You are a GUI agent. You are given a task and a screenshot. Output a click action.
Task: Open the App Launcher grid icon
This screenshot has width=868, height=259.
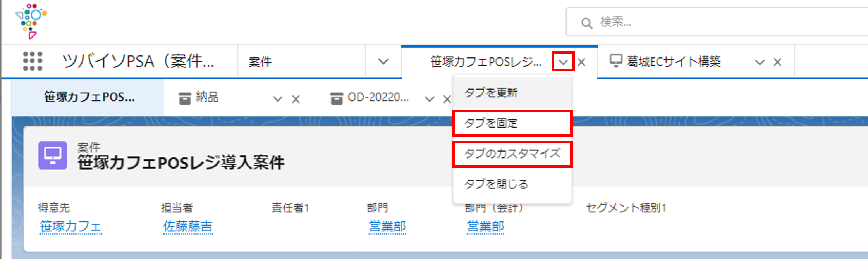pos(33,61)
